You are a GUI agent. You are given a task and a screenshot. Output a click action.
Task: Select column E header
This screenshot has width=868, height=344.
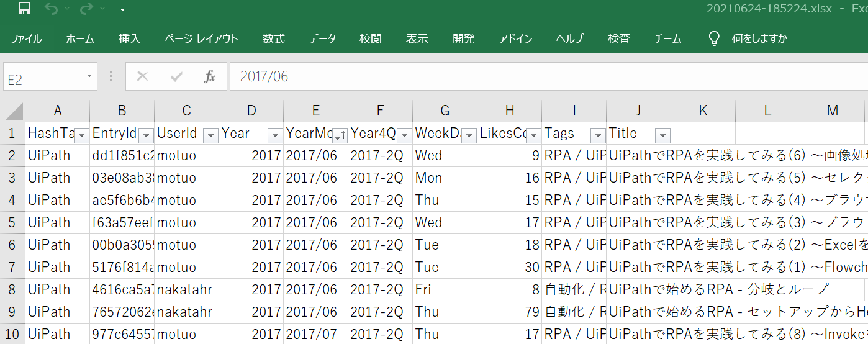click(x=316, y=111)
